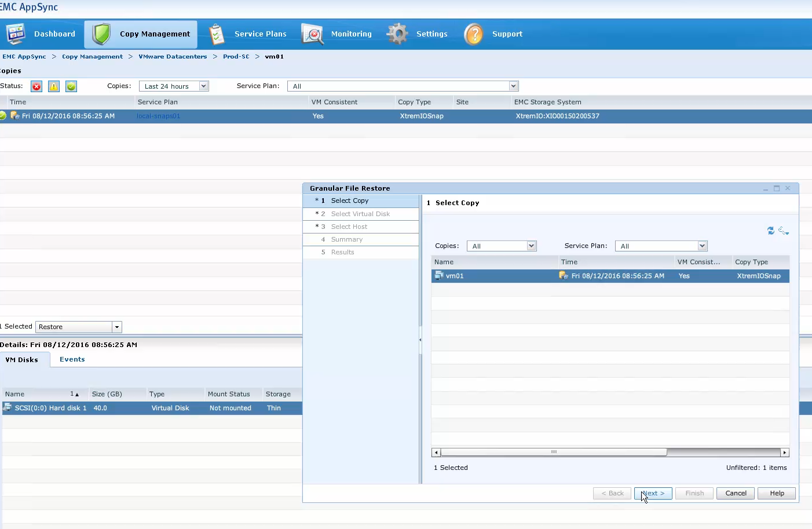Screen dimensions: 812x529
Task: Collapse the wizard steps panel splitter arrow
Action: point(420,340)
